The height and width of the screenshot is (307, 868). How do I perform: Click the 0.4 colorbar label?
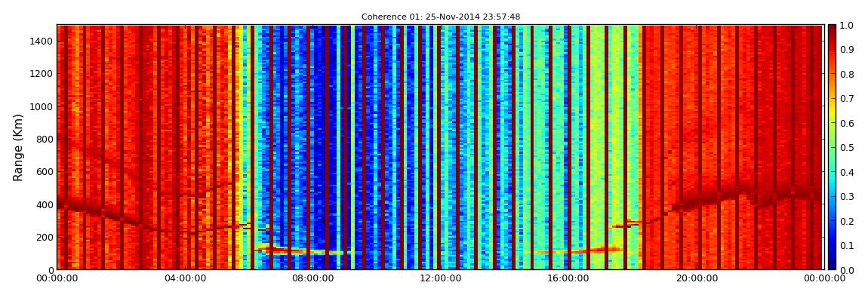[848, 172]
